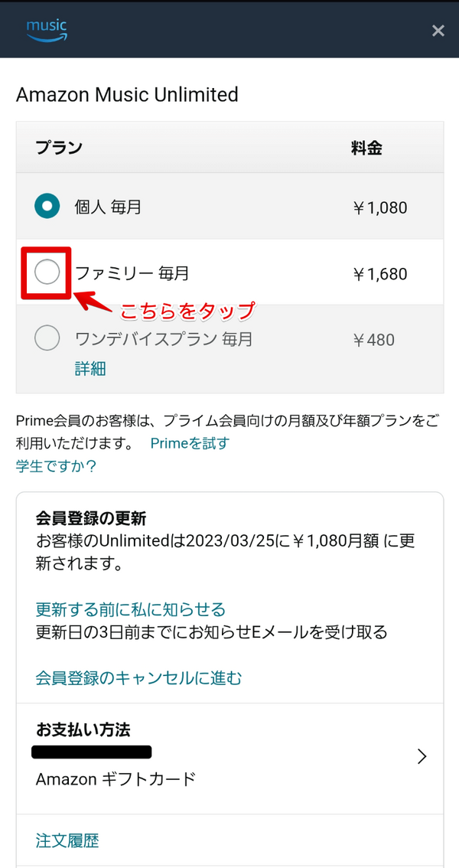The width and height of the screenshot is (459, 868).
Task: Tap the red-highlighted family plan circle
Action: click(x=47, y=272)
